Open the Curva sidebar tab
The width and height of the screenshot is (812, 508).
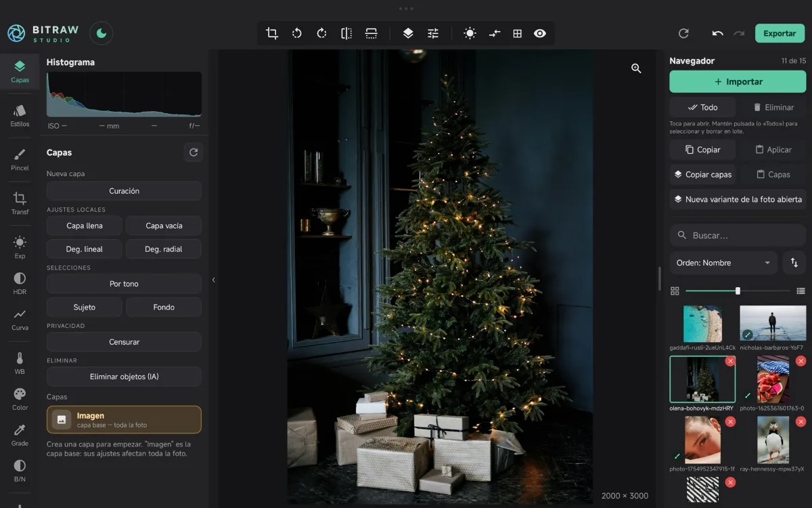coord(20,320)
